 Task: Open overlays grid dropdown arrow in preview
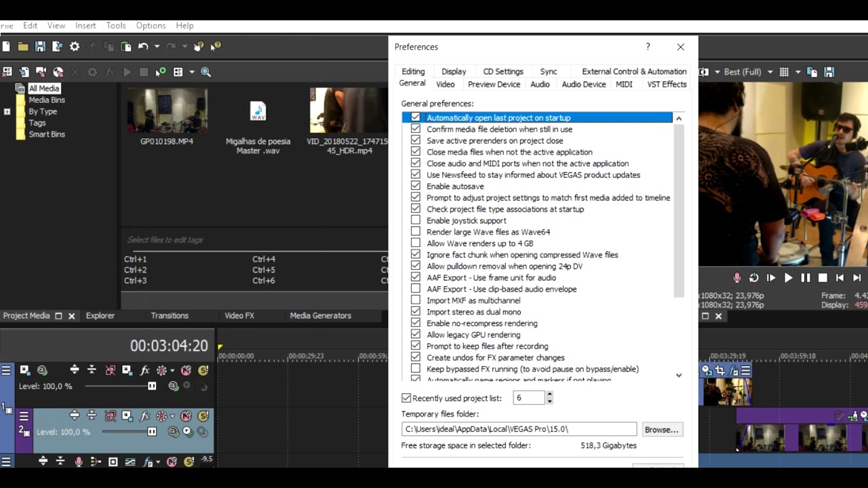[797, 72]
